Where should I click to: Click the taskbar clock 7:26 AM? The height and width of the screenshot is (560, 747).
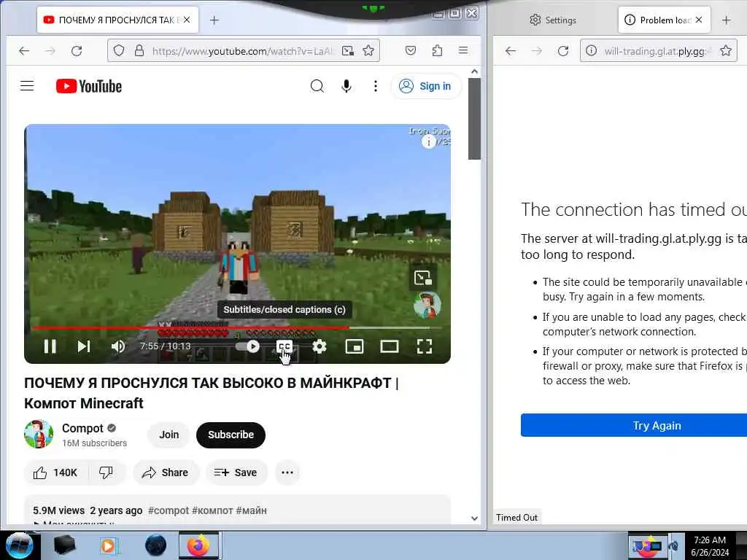coord(710,540)
